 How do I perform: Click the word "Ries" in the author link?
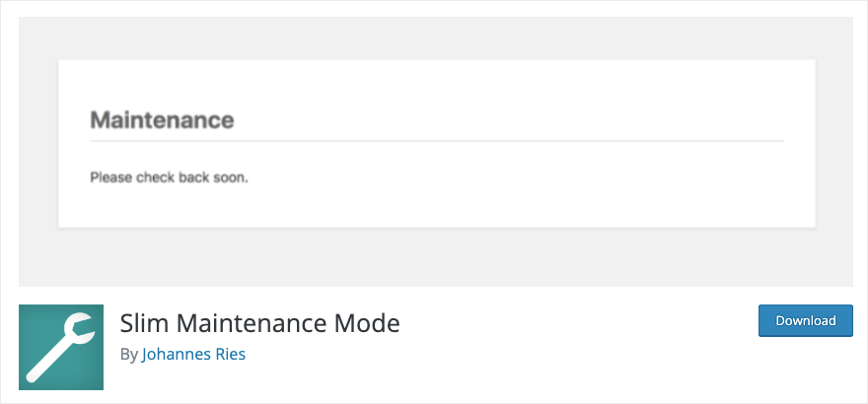[228, 355]
